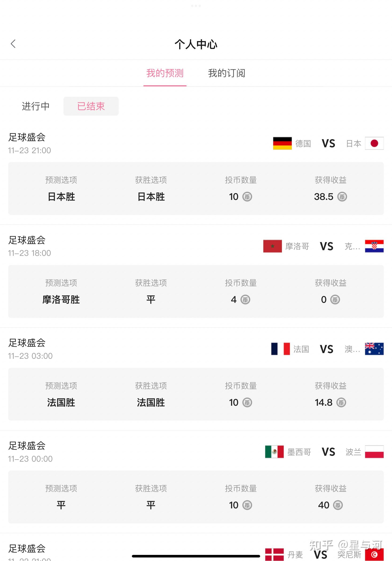Tap the Japan flag icon
This screenshot has width=392, height=561.
pos(374,144)
